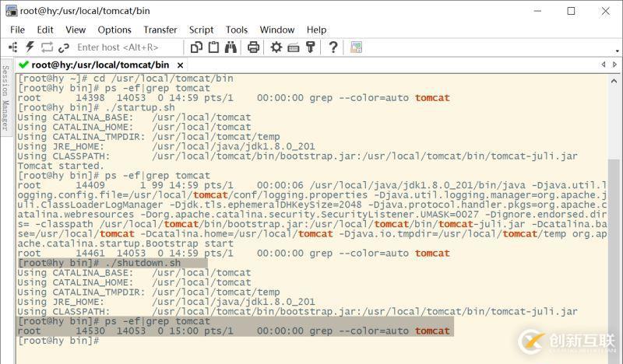Open the File menu
623x364 pixels.
point(17,30)
